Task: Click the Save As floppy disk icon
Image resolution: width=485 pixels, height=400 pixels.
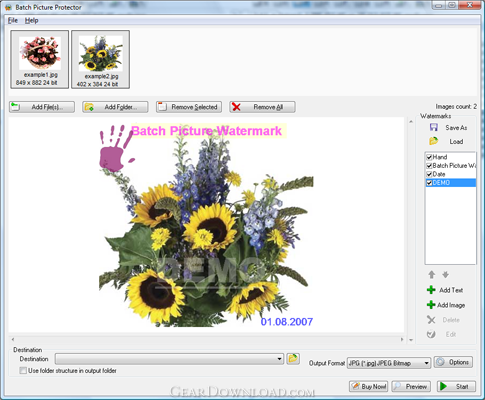Action: click(x=434, y=127)
